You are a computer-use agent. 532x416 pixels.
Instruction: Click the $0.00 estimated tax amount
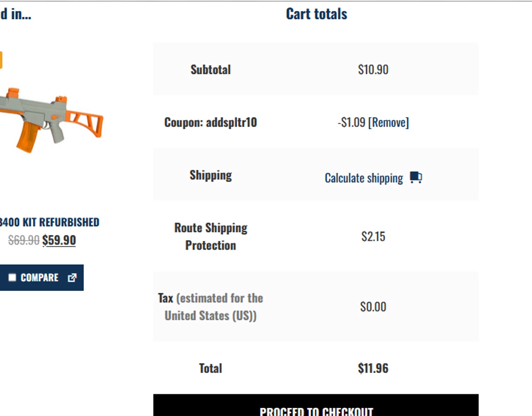(x=373, y=307)
